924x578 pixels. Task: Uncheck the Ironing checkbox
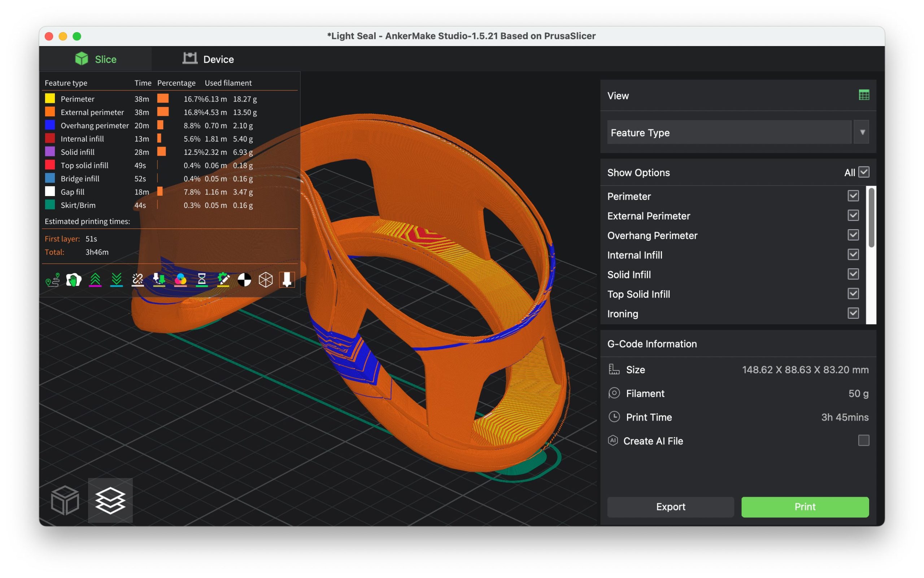pos(853,313)
